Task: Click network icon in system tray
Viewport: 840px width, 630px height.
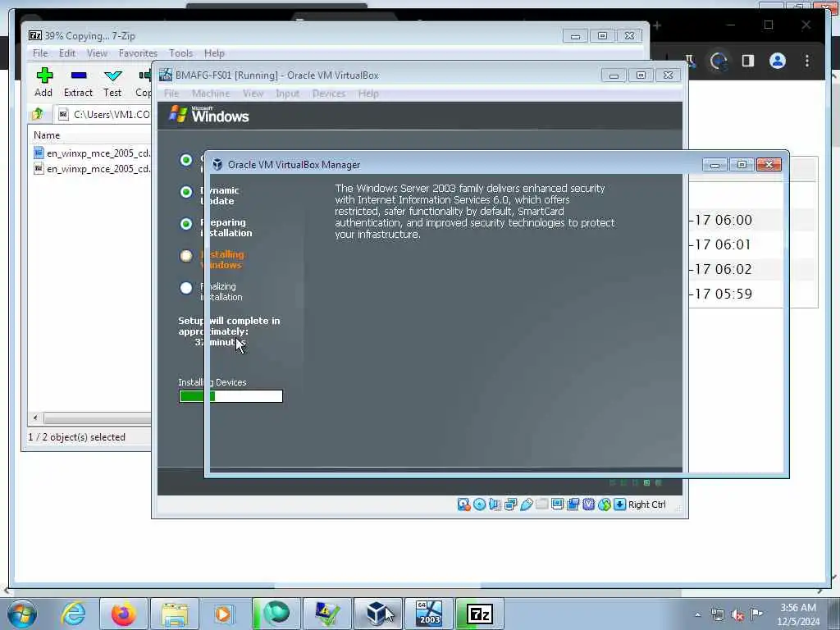Action: [x=717, y=615]
